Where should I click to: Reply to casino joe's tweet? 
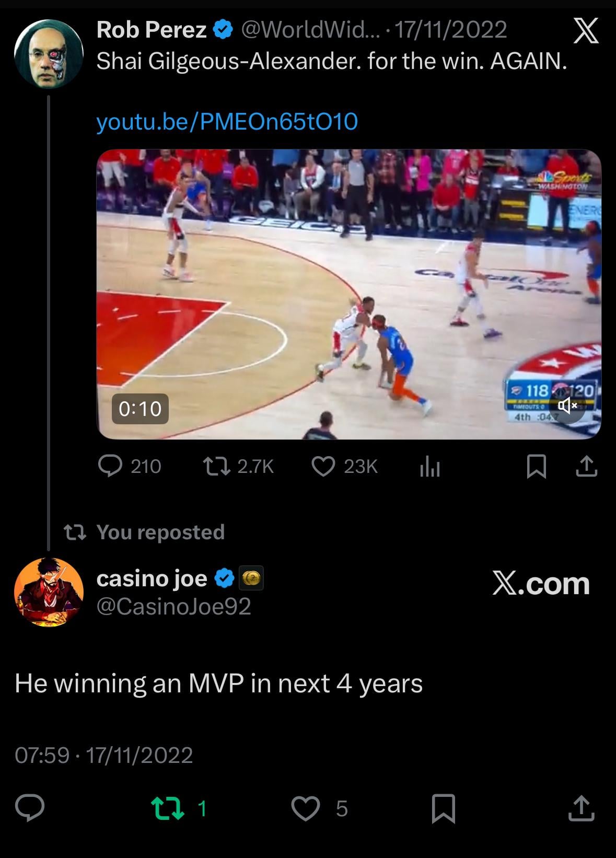30,808
